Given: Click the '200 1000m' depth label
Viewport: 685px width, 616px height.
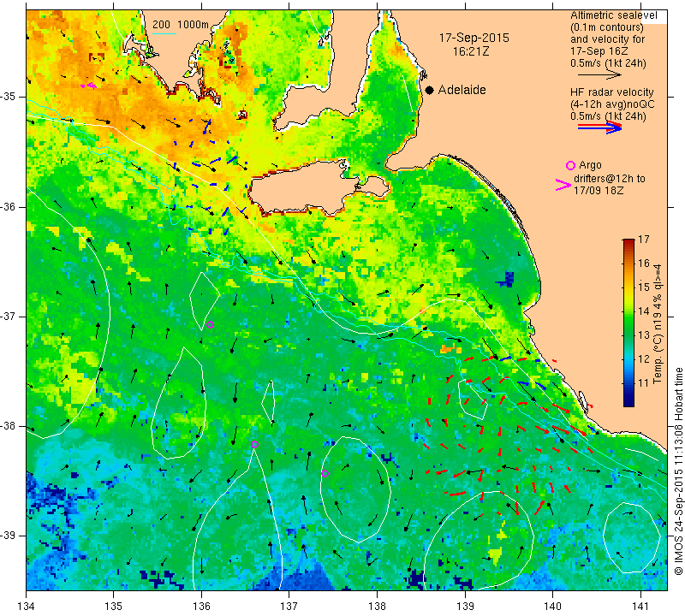Looking at the screenshot, I should coord(181,25).
